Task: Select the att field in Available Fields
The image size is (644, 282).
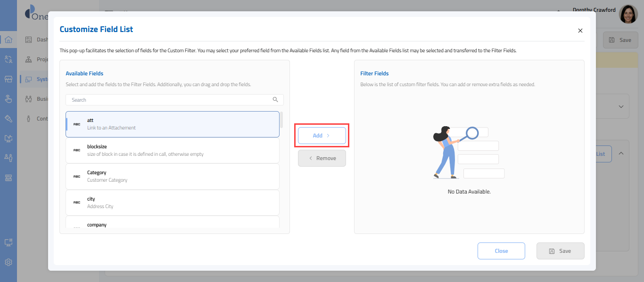Action: 172,124
